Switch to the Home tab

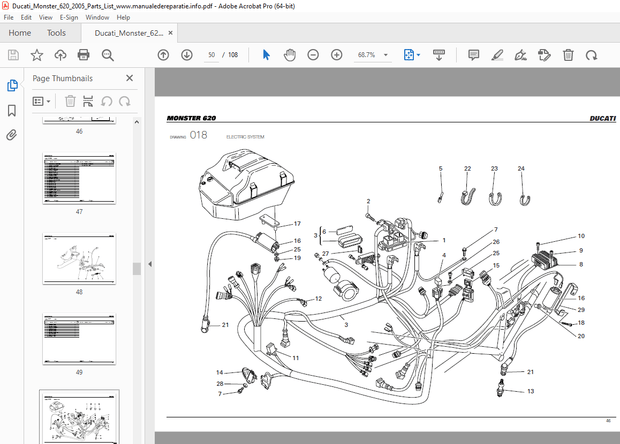(x=20, y=33)
